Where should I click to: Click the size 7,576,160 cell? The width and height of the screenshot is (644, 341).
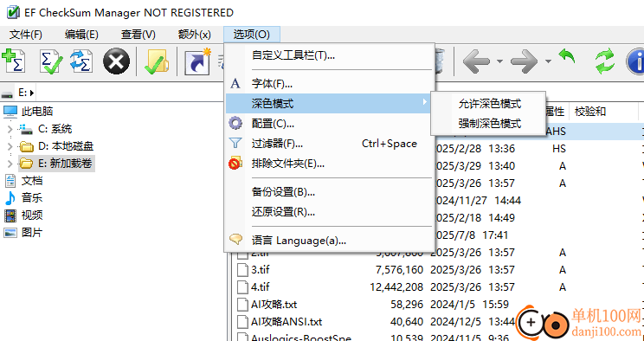pos(399,270)
